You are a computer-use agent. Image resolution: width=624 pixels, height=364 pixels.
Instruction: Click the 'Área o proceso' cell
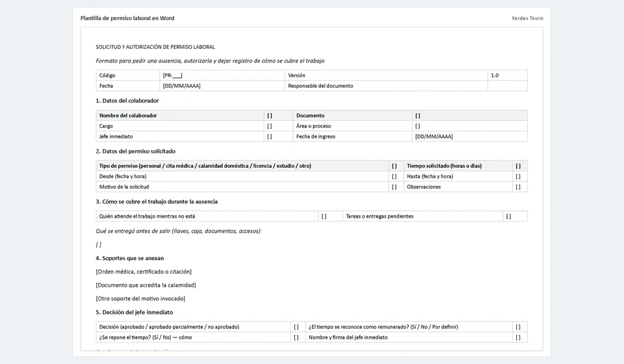pyautogui.click(x=352, y=126)
